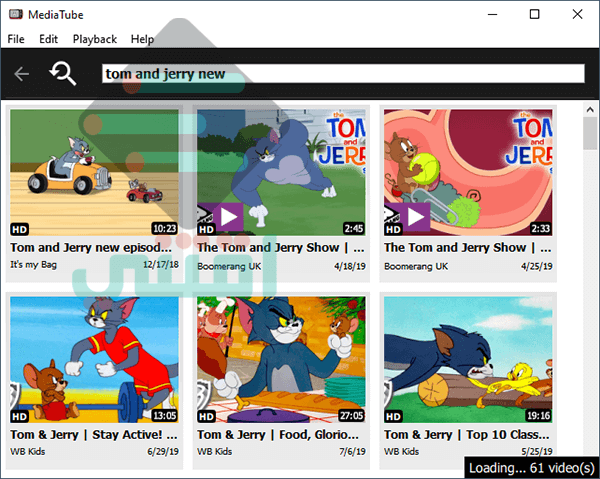Click the back arrow icon
The height and width of the screenshot is (479, 600).
21,74
